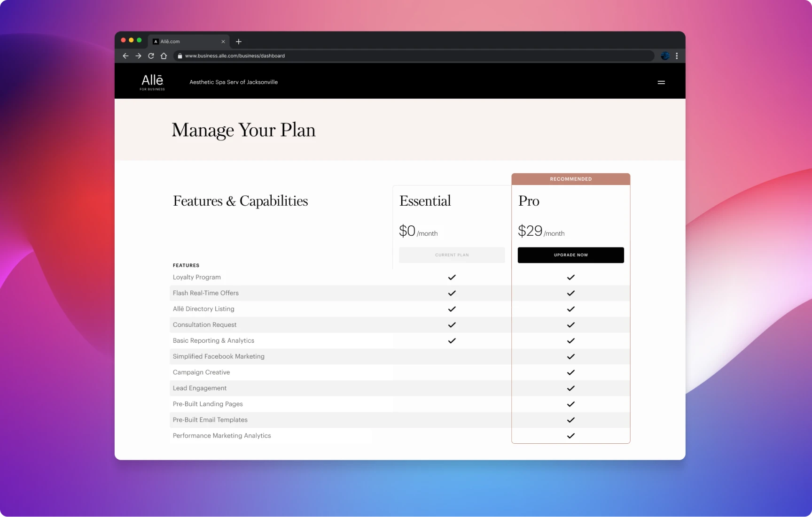
Task: Click Pro checkmark for Pre-Built Landing Pages
Action: (571, 404)
